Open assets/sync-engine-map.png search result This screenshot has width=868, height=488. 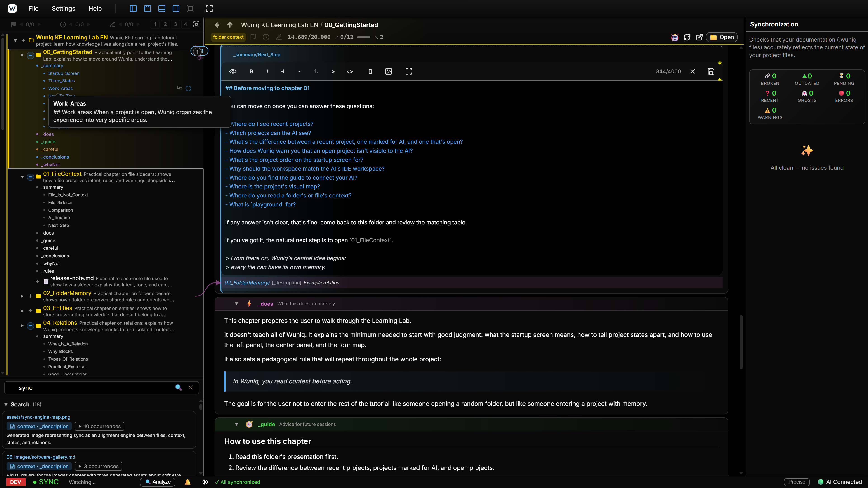pos(38,417)
